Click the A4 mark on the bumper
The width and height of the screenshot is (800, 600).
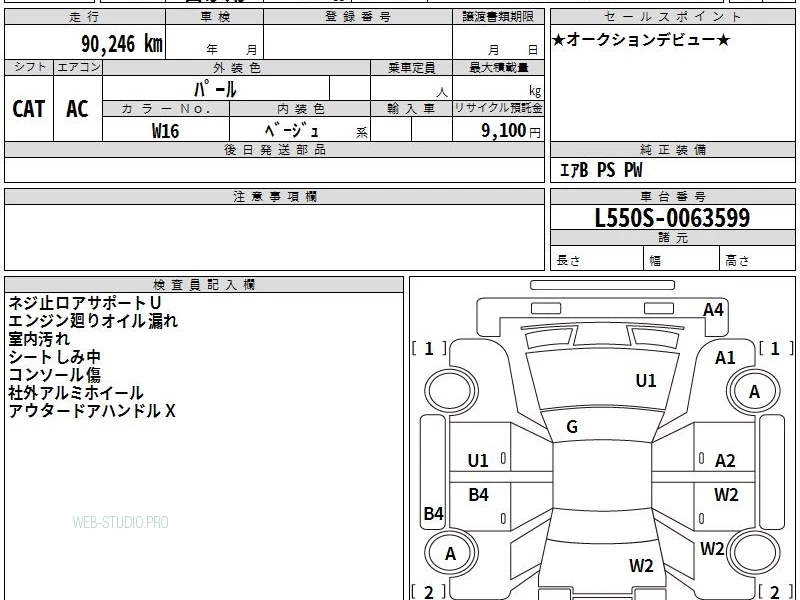(x=713, y=310)
